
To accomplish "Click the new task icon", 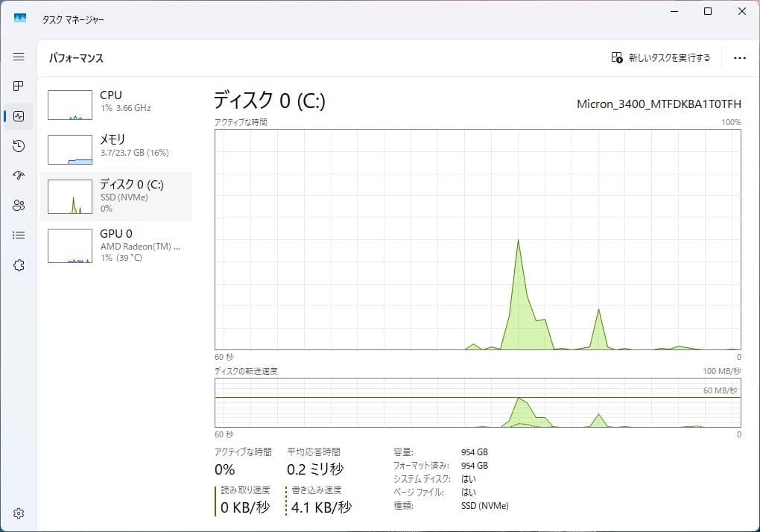I will 616,57.
